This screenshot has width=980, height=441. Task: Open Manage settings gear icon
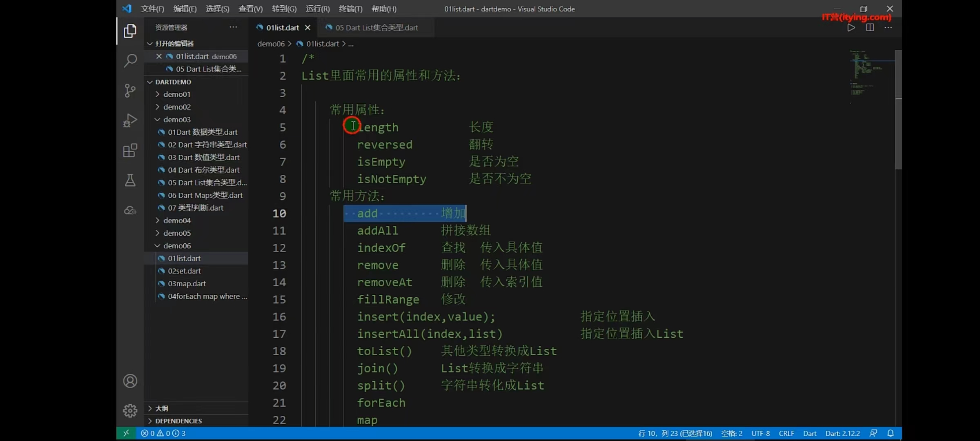click(130, 410)
